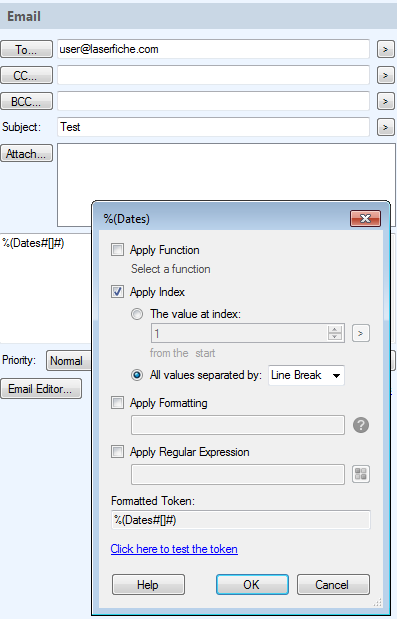Increase index value with the spinner
Viewport: 397px width, 619px height.
click(335, 329)
